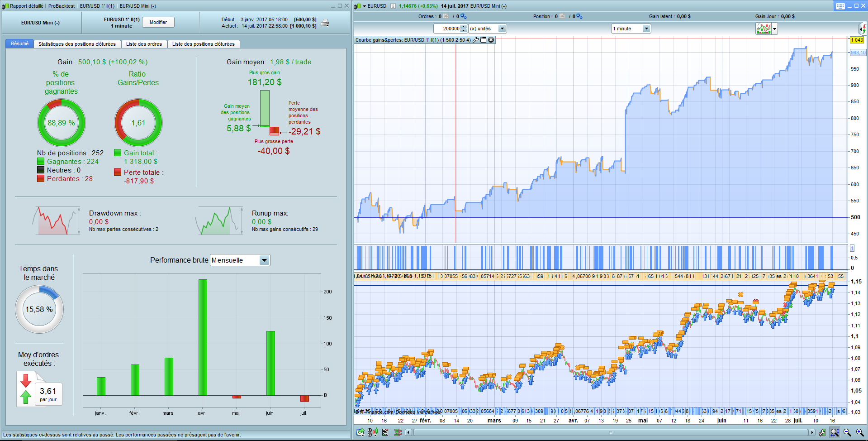This screenshot has width=868, height=441.
Task: Click the green and red arrows trading panel icon
Action: coord(863,29)
